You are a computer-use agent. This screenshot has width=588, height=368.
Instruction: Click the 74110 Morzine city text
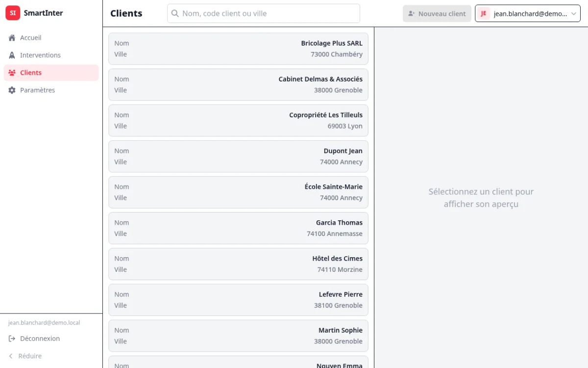coord(340,270)
